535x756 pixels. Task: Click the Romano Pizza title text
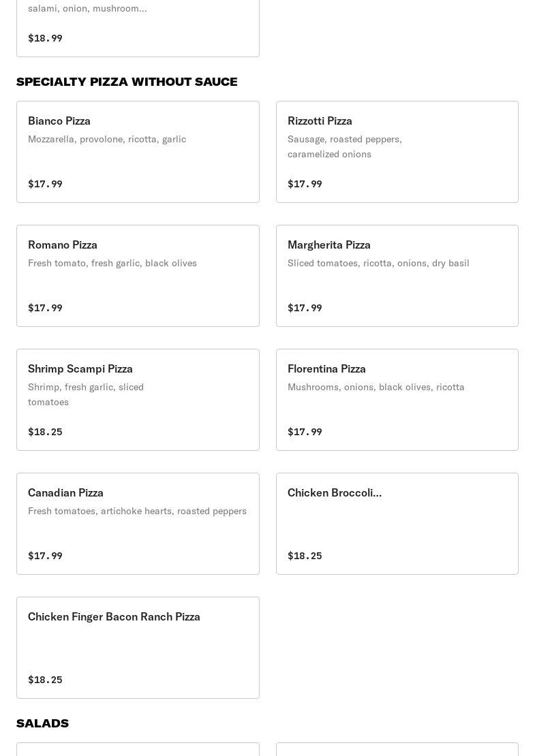pyautogui.click(x=63, y=245)
